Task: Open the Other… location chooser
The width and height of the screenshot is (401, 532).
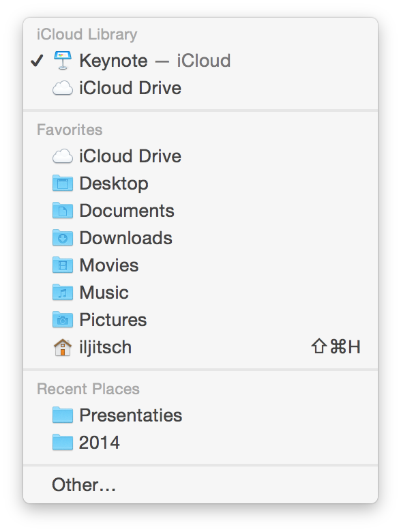Action: coord(200,484)
